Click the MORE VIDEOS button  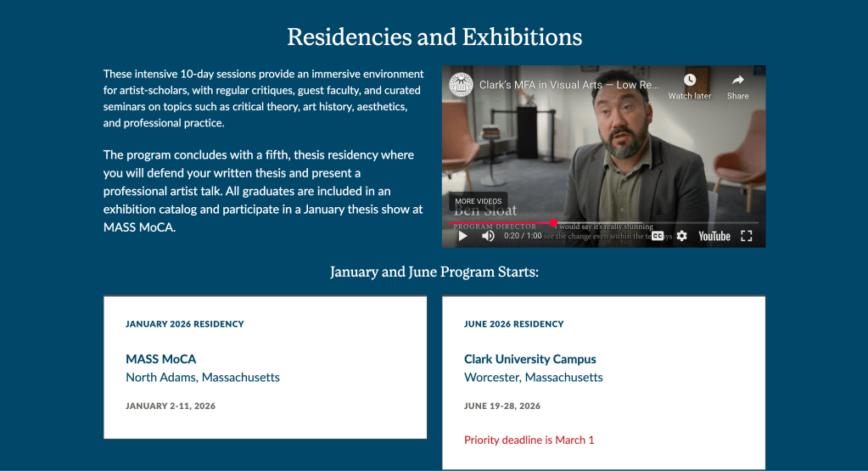[x=478, y=202]
